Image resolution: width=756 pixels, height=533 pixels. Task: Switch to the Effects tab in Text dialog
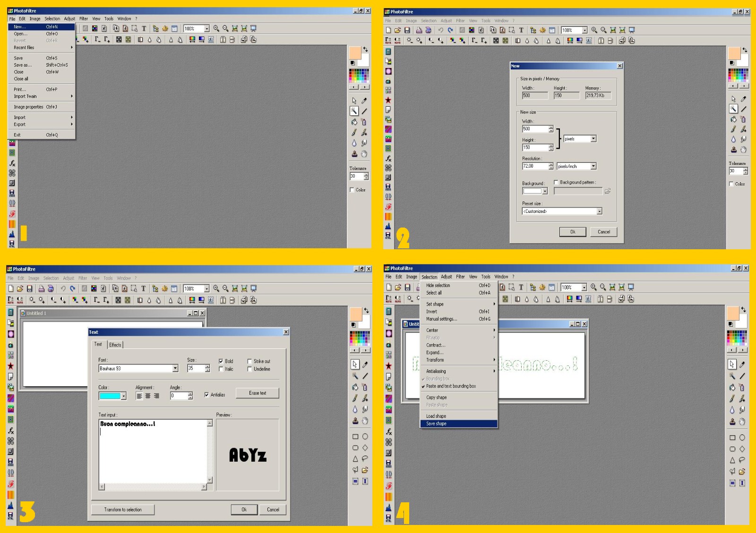point(115,345)
